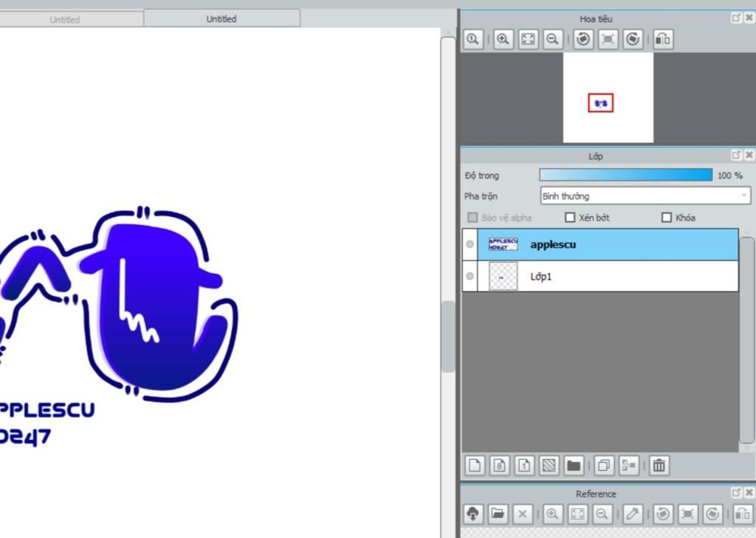
Task: Click the layer list vertical scrollbar
Action: [747, 340]
